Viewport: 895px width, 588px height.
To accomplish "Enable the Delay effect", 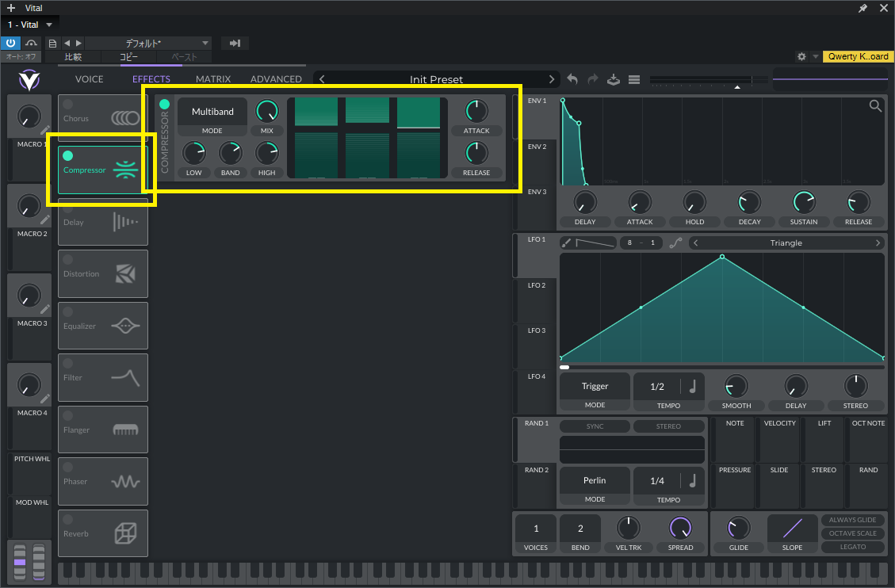I will click(68, 208).
